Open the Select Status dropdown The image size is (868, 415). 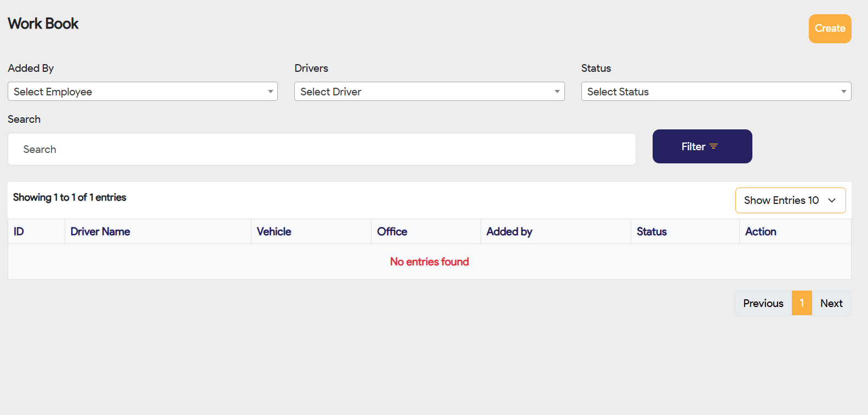click(716, 92)
